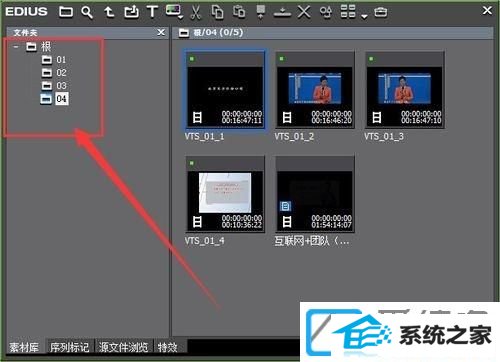The height and width of the screenshot is (362, 500).
Task: Select the VTS_01_2 clip thumbnail
Action: click(315, 90)
